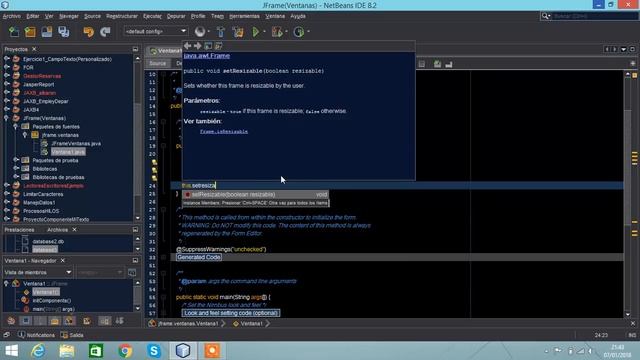Expand the FOR project node
The height and width of the screenshot is (360, 640).
(x=7, y=67)
